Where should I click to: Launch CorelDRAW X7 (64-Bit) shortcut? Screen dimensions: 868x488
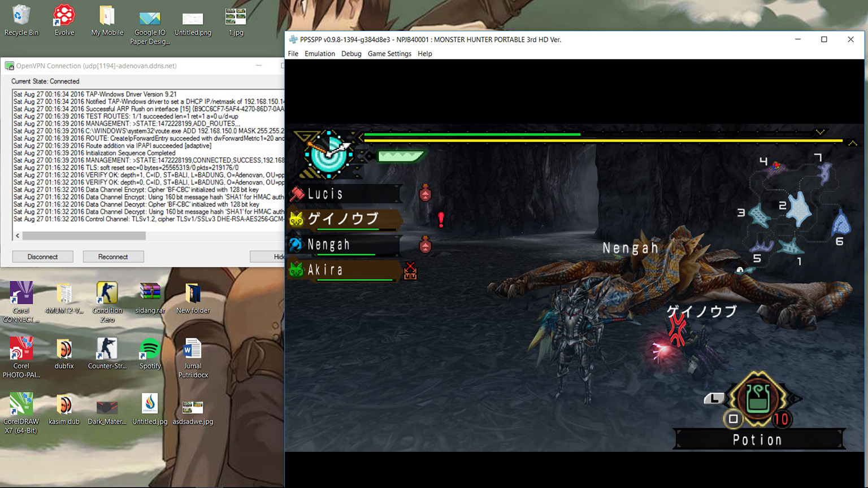coord(21,405)
